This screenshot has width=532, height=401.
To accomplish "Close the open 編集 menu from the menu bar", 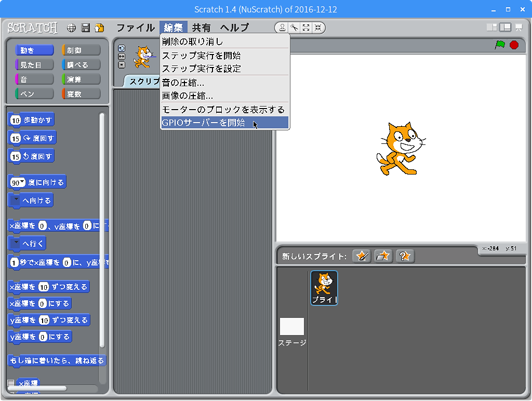I will pos(174,28).
